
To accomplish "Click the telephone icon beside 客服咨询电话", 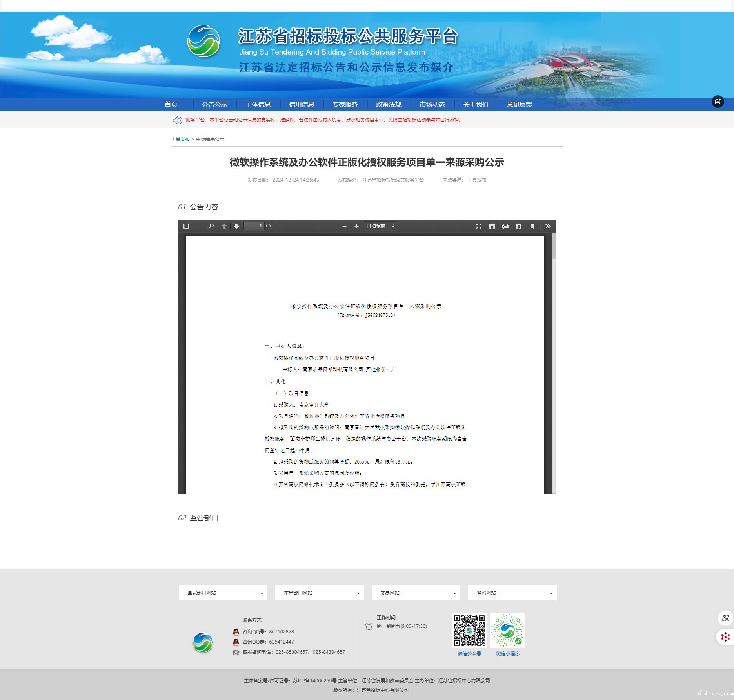I will pyautogui.click(x=236, y=653).
